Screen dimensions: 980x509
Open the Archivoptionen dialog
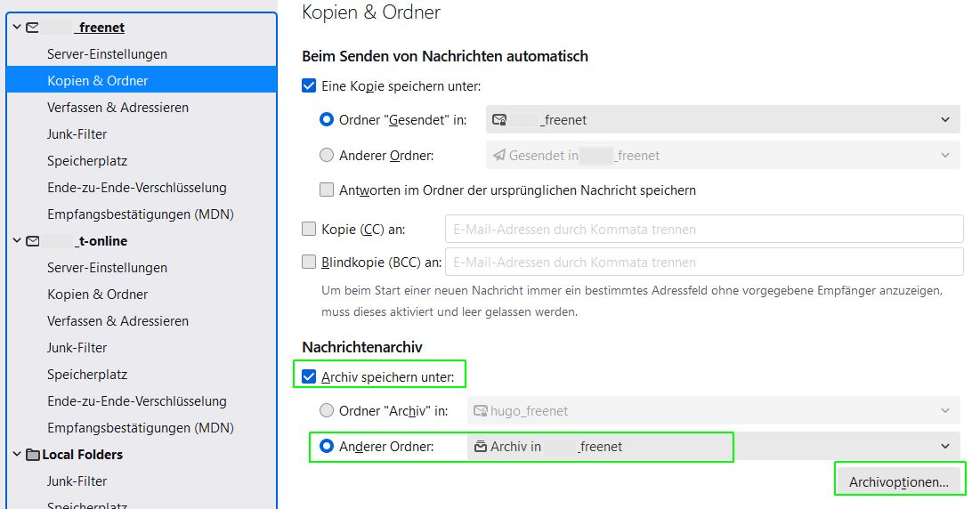pyautogui.click(x=898, y=482)
